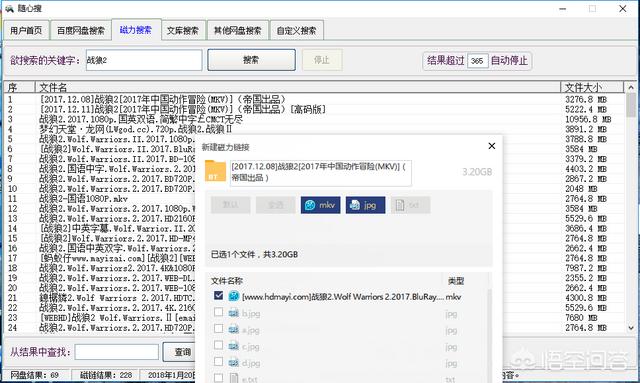This screenshot has height=383, width=640.
Task: Select row 23 [WEBHD]战狼2 entry
Action: (x=100, y=318)
